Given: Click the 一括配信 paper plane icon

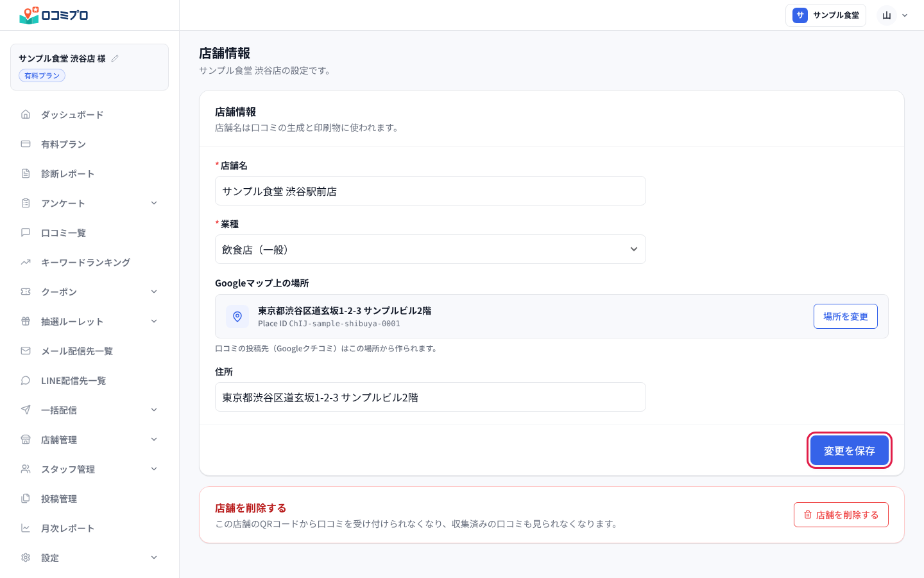Looking at the screenshot, I should click(26, 410).
